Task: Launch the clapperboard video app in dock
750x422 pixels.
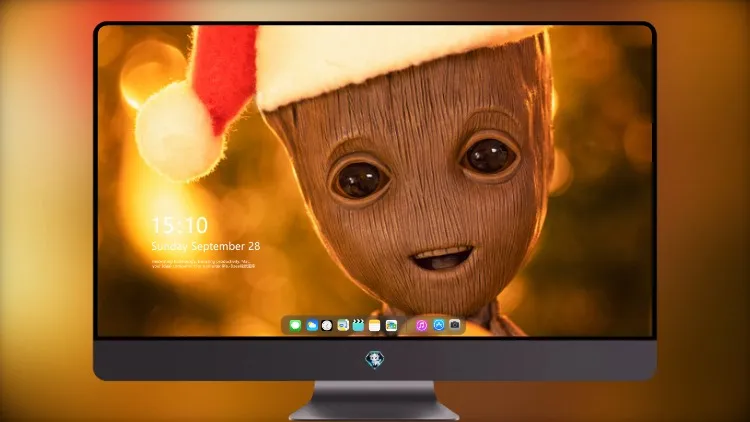Action: pos(358,326)
